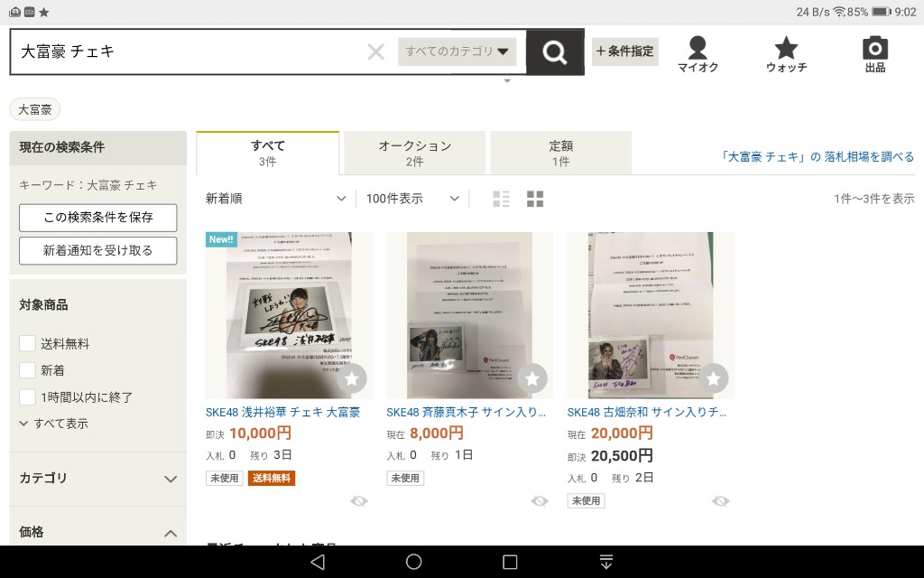The image size is (924, 578).
Task: Open SKE48 浅井裕華 チェキ listing title
Action: pyautogui.click(x=282, y=412)
